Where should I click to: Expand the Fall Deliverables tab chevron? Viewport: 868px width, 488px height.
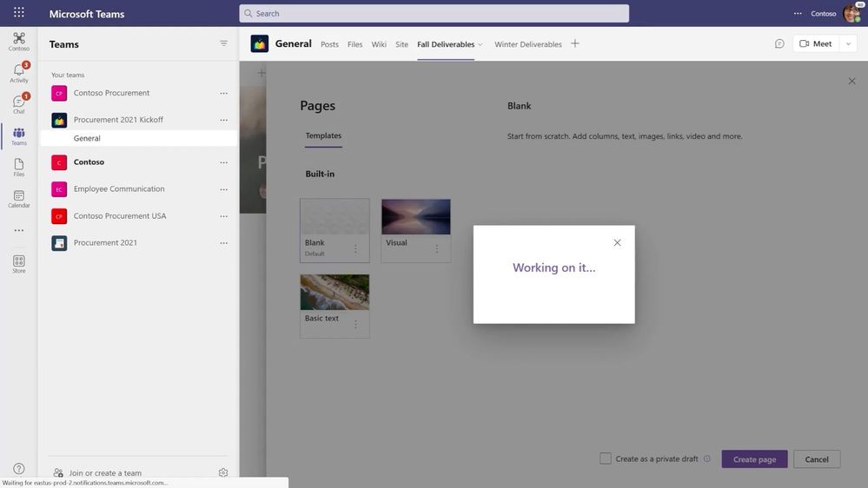(480, 44)
